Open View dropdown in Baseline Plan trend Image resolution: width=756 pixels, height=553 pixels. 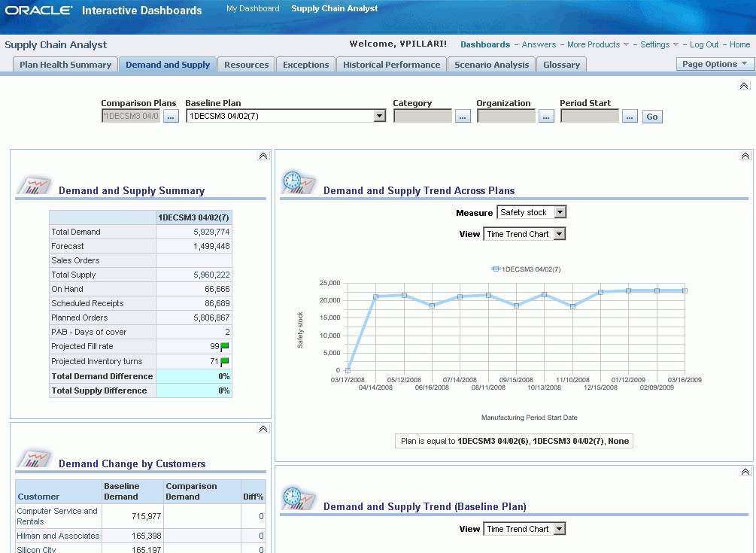559,529
